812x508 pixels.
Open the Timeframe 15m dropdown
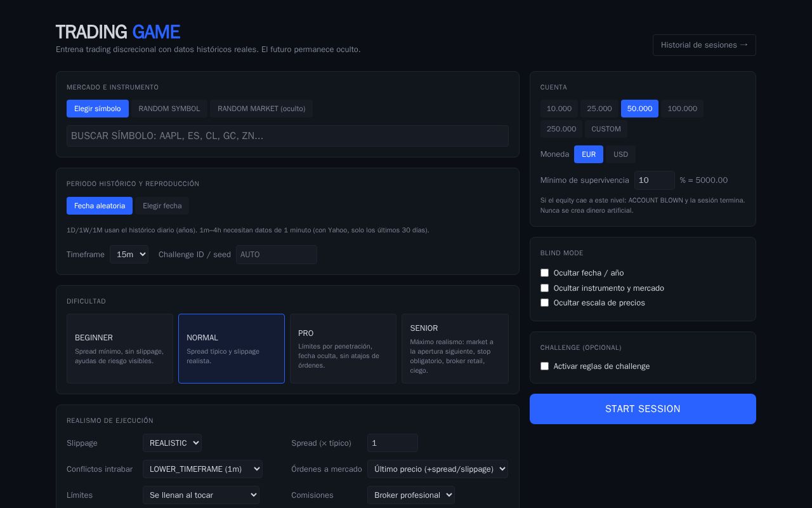pos(129,255)
